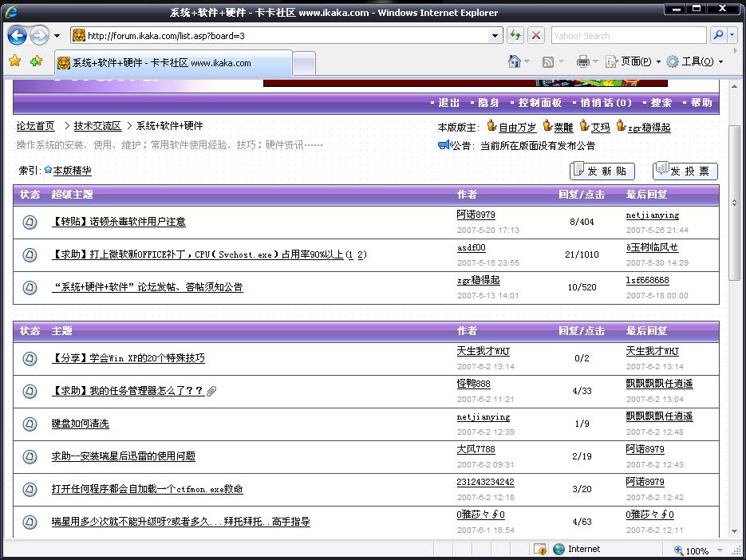The height and width of the screenshot is (560, 746).
Task: Click 控制面板 in the forum menu
Action: click(540, 103)
